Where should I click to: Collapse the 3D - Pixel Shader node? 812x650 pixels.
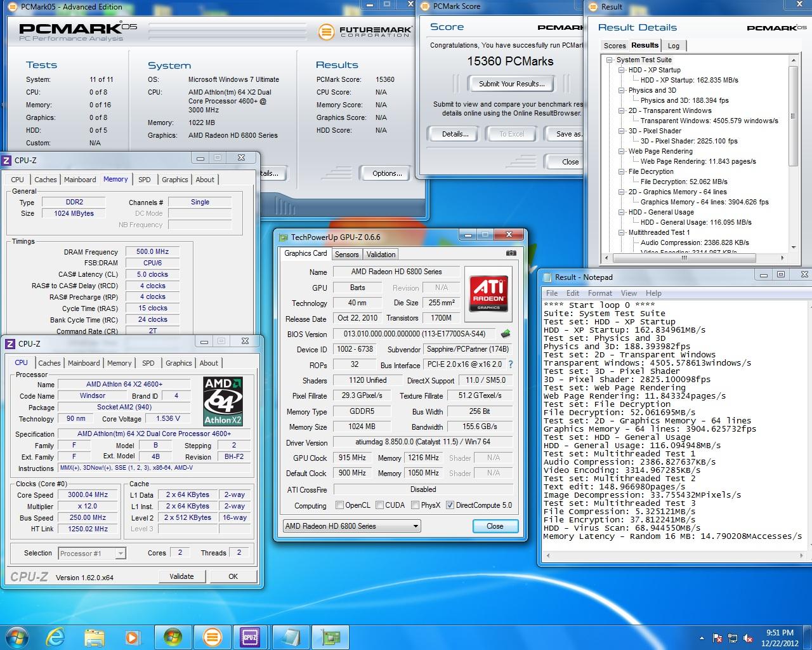[622, 131]
